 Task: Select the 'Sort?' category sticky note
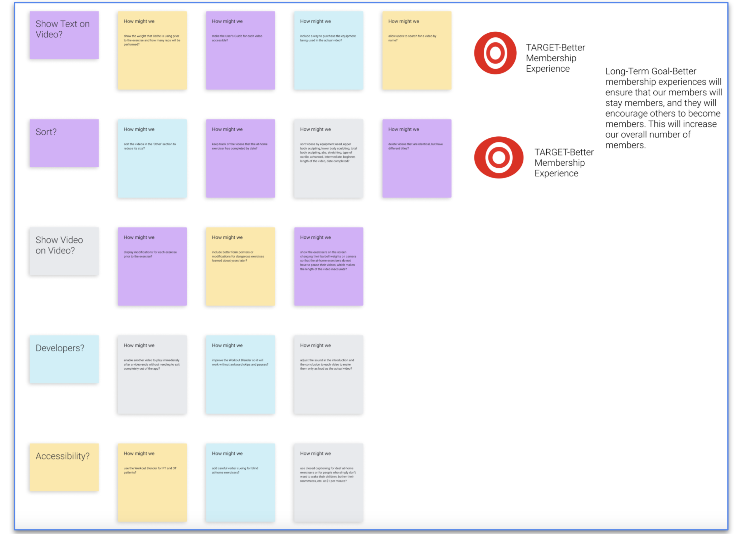(64, 143)
